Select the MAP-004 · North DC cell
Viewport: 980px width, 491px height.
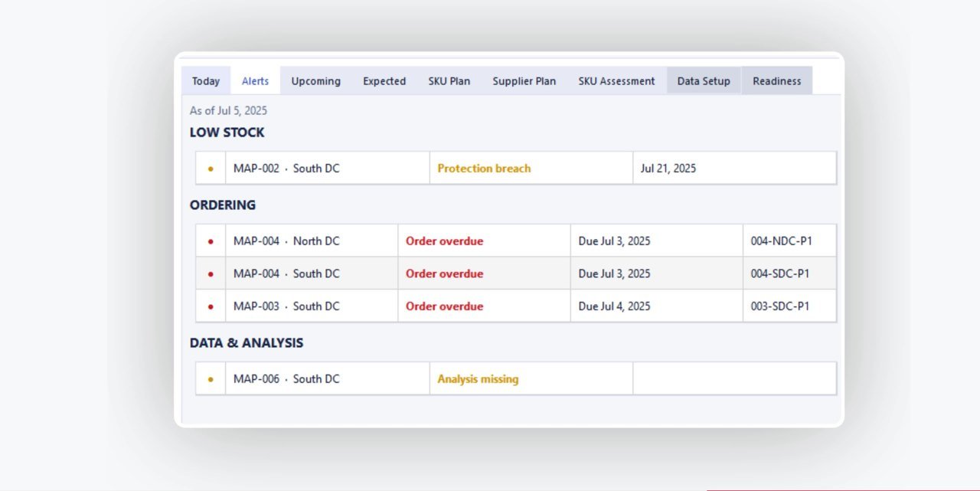[312, 241]
